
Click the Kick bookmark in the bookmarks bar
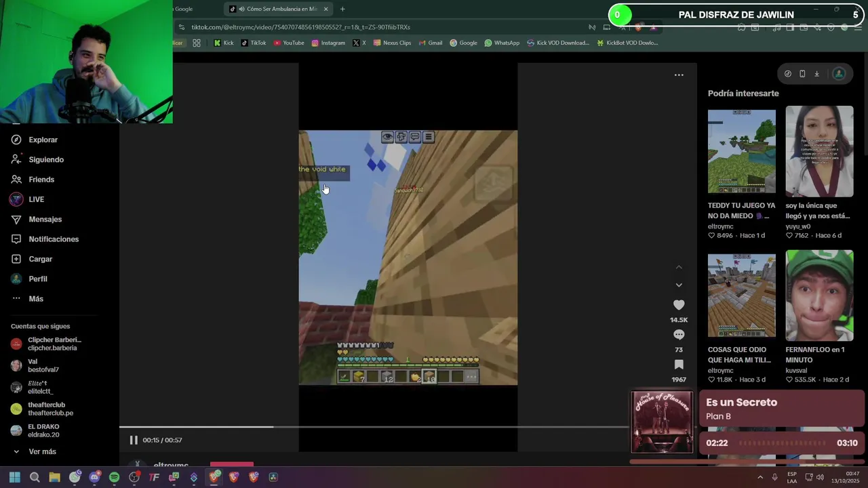tap(223, 43)
